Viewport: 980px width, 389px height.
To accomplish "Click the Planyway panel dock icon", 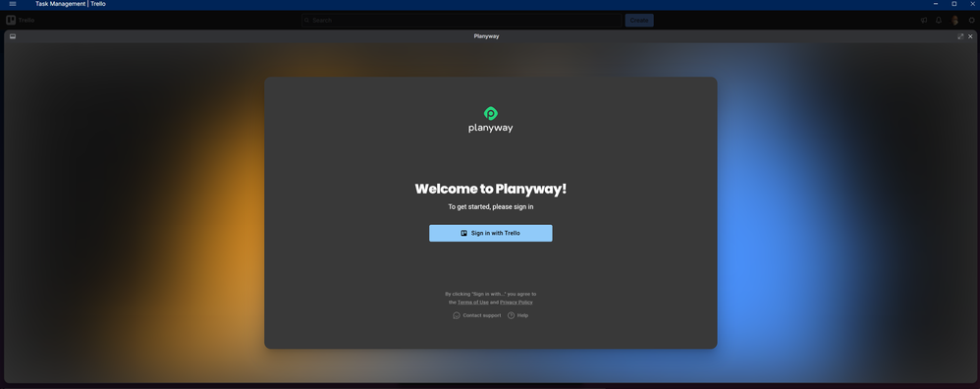I will 13,36.
